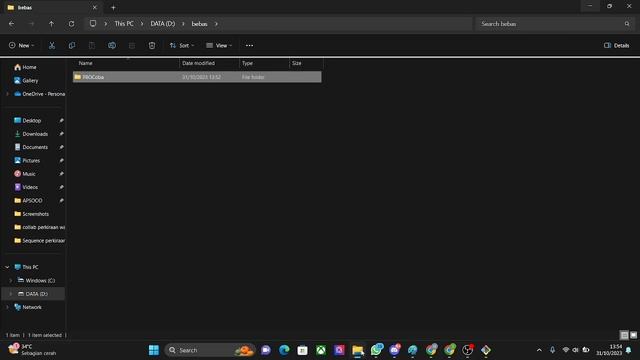The height and width of the screenshot is (360, 640).
Task: Open Gallery in the sidebar
Action: [26, 80]
